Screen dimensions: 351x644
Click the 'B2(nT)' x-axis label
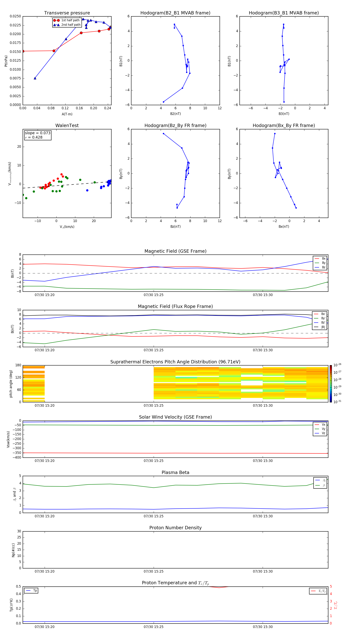[x=175, y=114]
